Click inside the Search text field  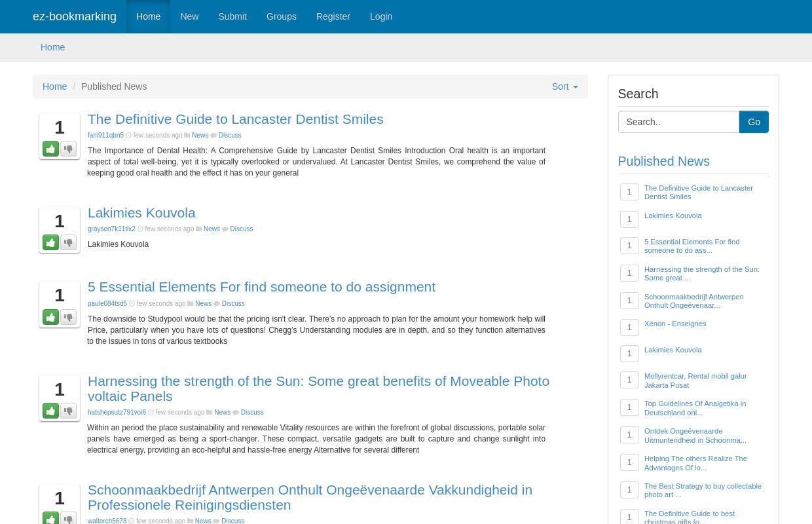click(x=678, y=122)
